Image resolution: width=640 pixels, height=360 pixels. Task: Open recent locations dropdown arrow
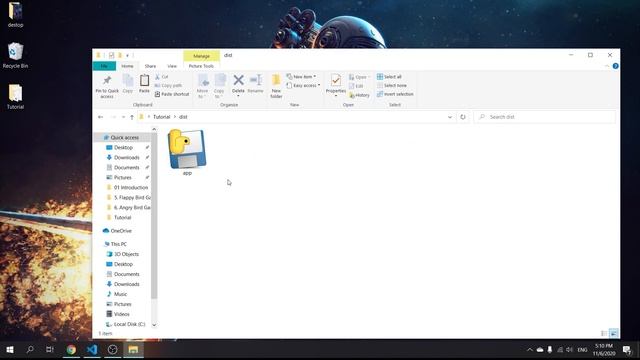[x=123, y=117]
